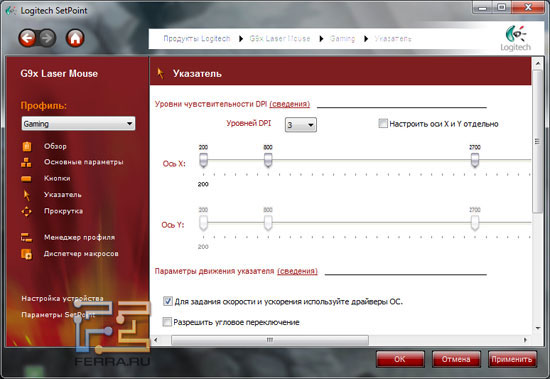Click Продукты Logitech breadcrumb

[x=197, y=39]
